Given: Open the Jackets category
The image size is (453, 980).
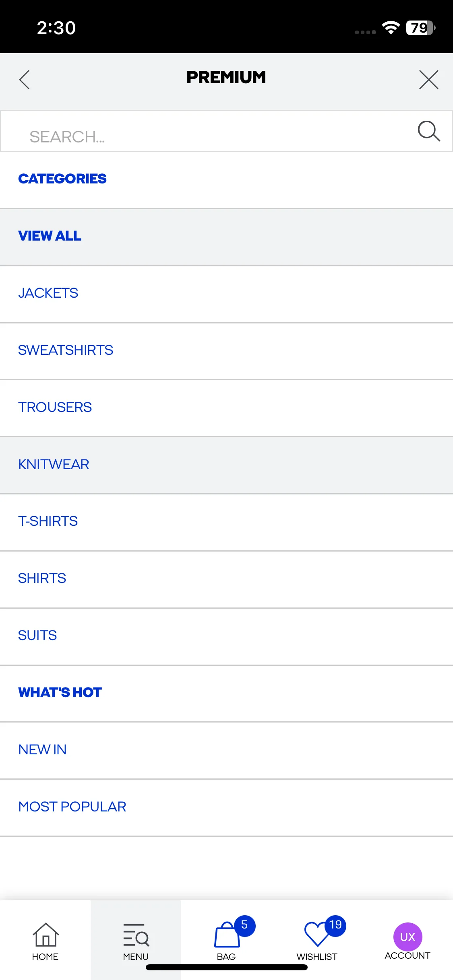Looking at the screenshot, I should tap(226, 294).
